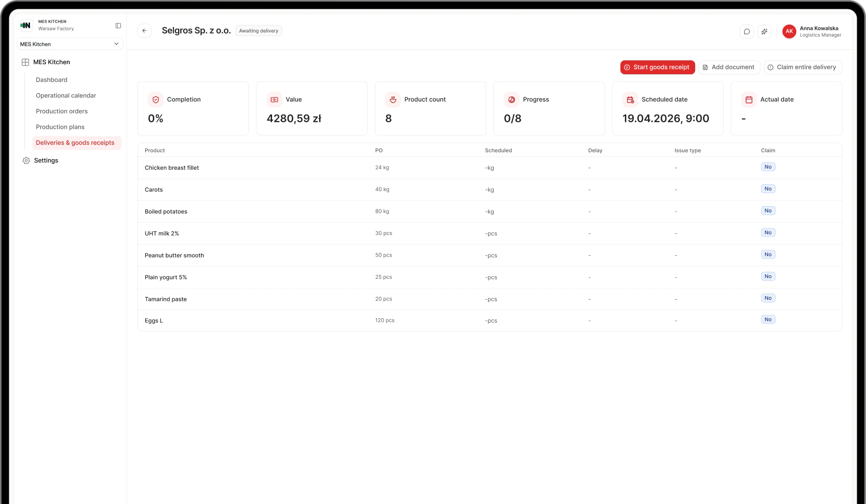Click the Value money icon
This screenshot has height=504, width=866.
(x=274, y=100)
